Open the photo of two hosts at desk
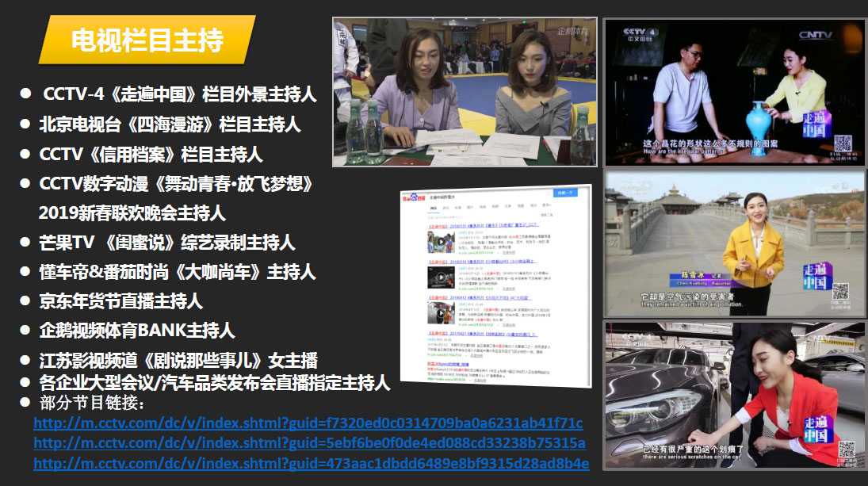Viewport: 868px width, 486px height. [x=465, y=92]
